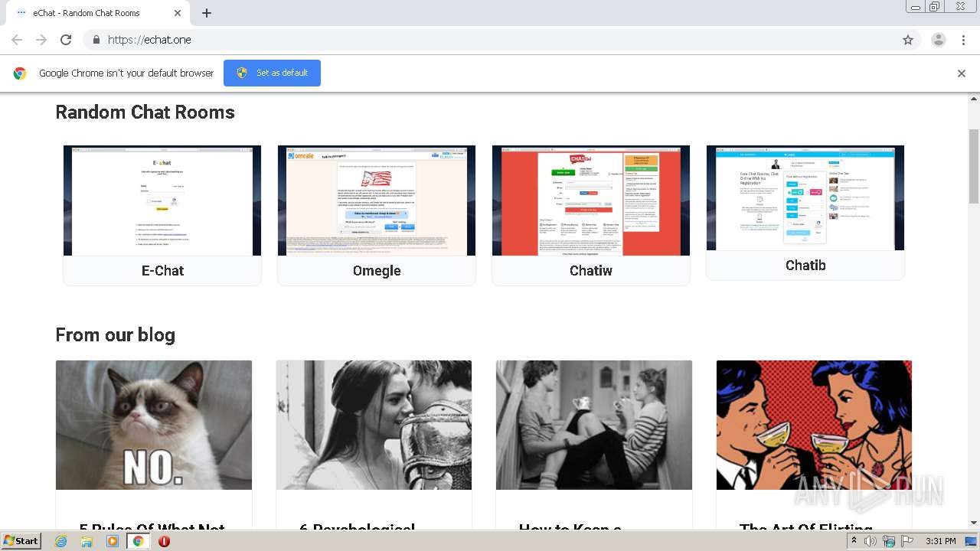This screenshot has height=551, width=980.
Task: View site info via the padlock icon
Action: pyautogui.click(x=96, y=40)
